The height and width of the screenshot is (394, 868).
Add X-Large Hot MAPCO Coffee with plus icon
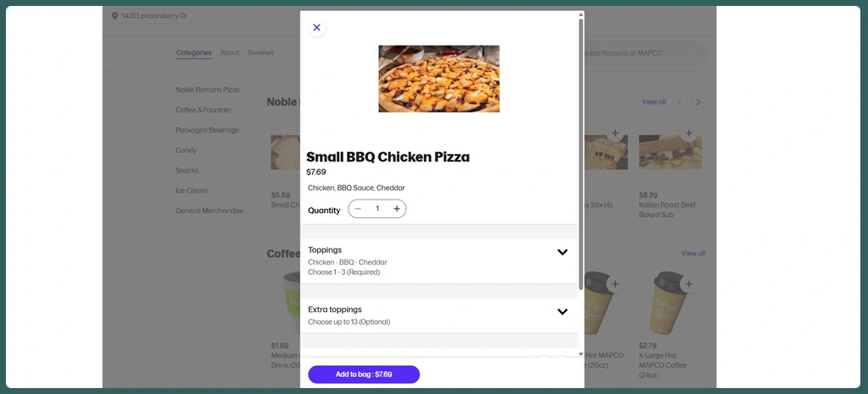point(689,284)
